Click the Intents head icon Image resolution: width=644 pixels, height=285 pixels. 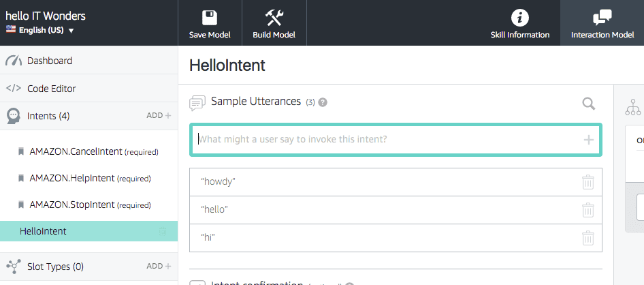(x=14, y=116)
